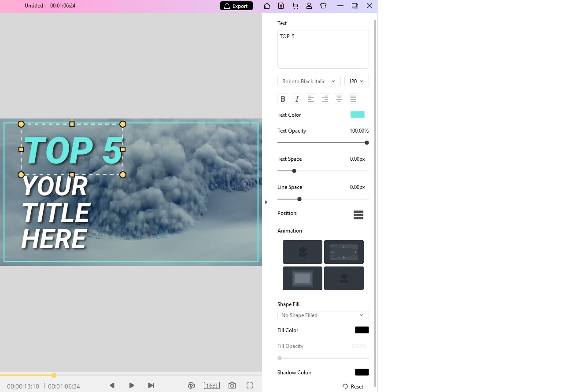Skip to the previous frame
Screen dimensions: 576x392
111,385
